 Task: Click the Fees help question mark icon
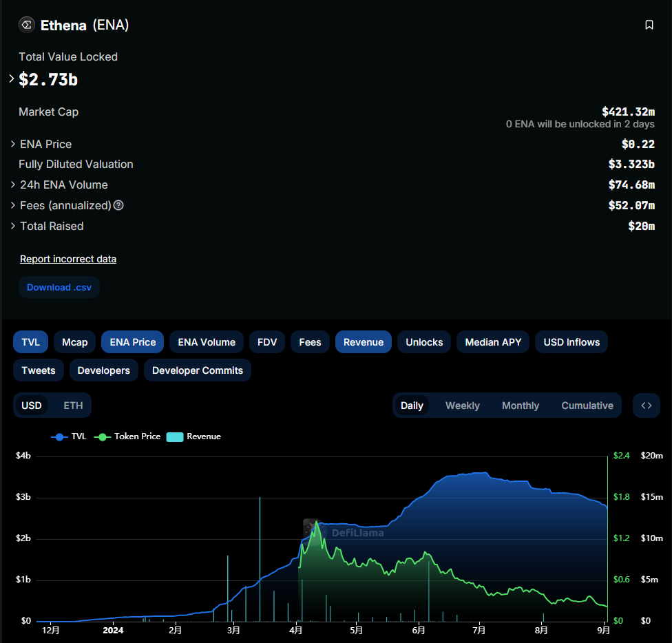[118, 206]
